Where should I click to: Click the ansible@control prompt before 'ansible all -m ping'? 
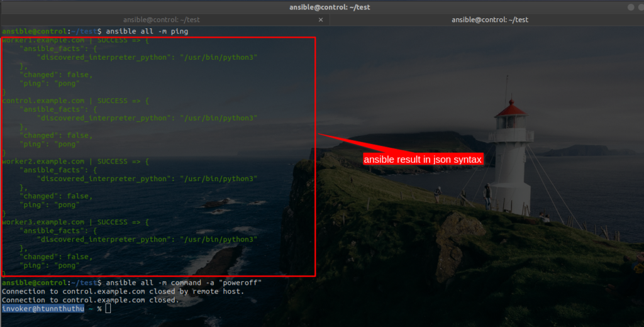[52, 31]
